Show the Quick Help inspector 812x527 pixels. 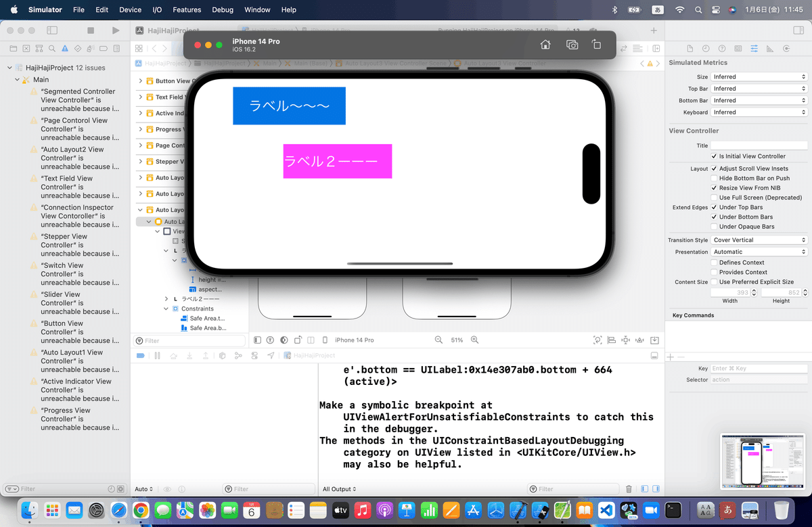722,49
